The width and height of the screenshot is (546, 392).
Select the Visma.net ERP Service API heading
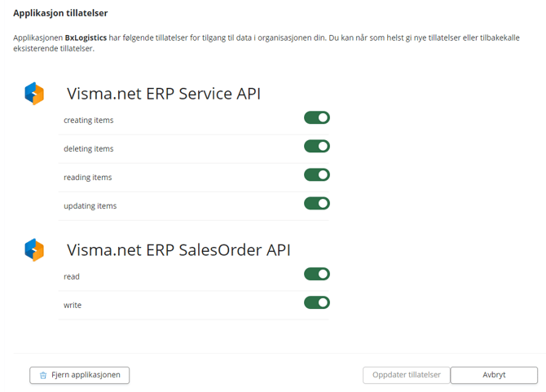(x=164, y=94)
